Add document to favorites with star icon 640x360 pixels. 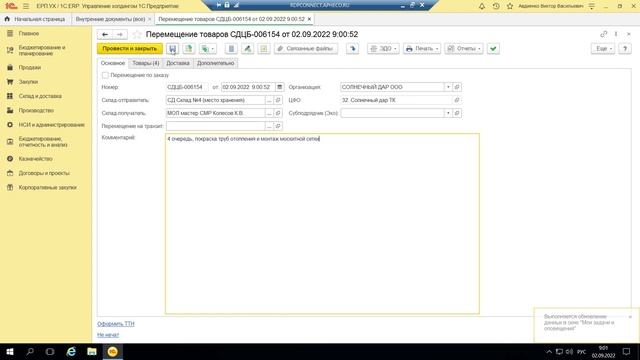click(137, 35)
